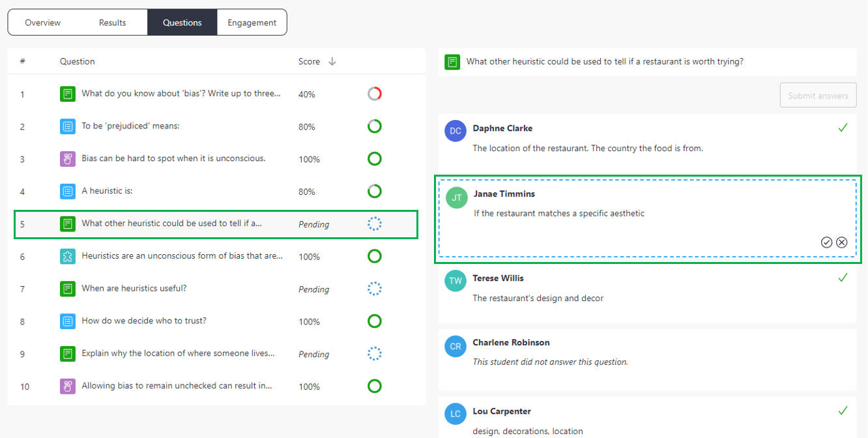Viewport: 868px width, 438px height.
Task: Click question 8 multiple-choice type icon
Action: (x=68, y=321)
